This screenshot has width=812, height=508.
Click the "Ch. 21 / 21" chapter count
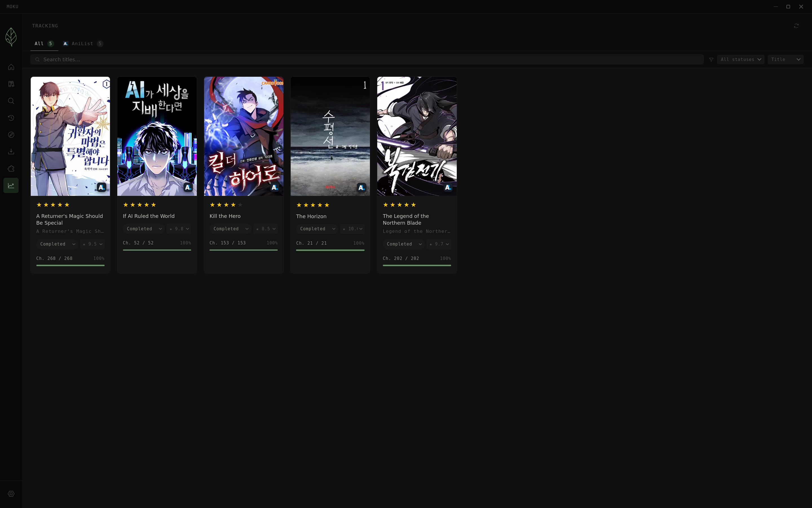click(311, 243)
